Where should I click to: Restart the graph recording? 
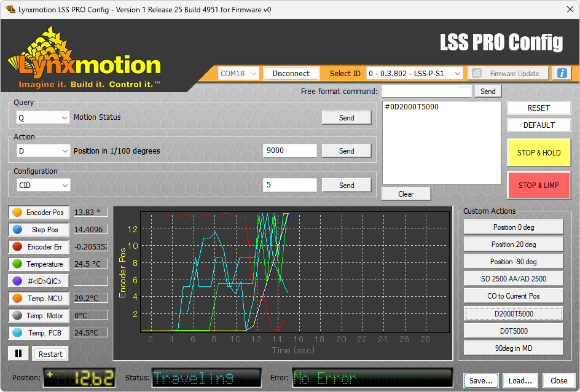(50, 354)
